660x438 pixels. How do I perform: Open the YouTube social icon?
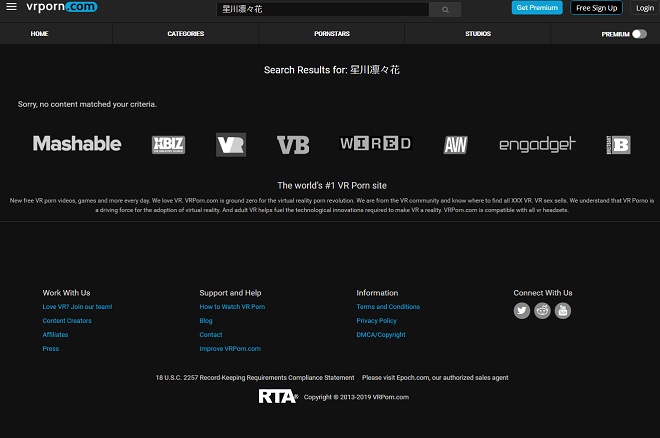click(x=563, y=310)
